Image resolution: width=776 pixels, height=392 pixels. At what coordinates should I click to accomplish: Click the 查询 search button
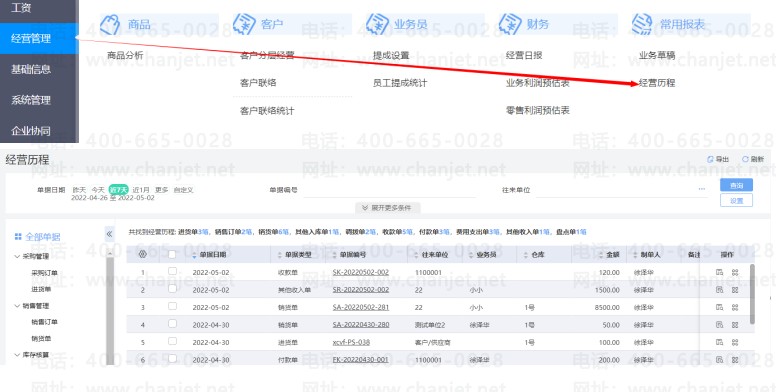pyautogui.click(x=736, y=185)
